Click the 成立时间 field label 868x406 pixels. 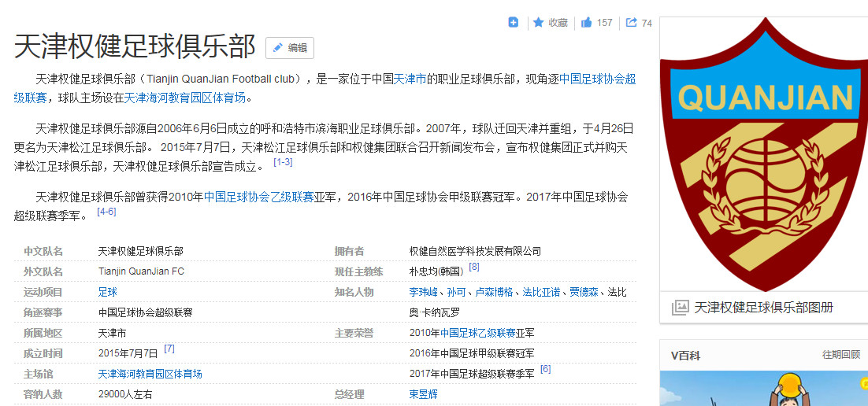pos(43,353)
